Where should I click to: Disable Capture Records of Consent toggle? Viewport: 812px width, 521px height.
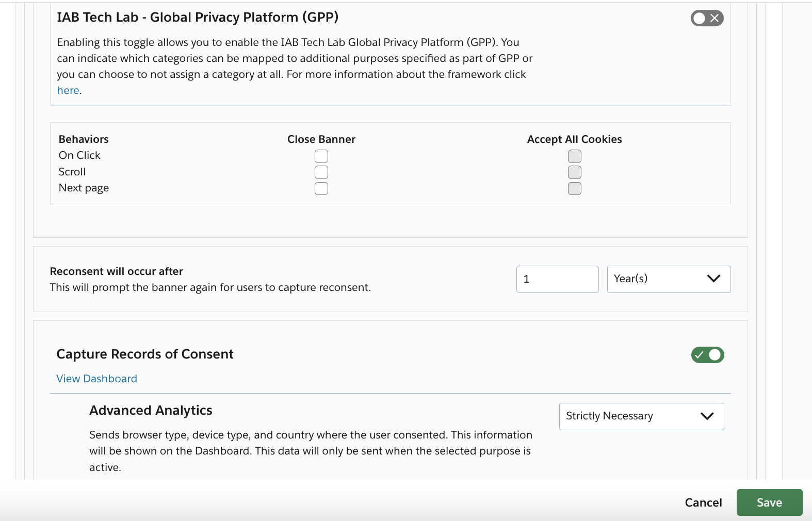707,355
